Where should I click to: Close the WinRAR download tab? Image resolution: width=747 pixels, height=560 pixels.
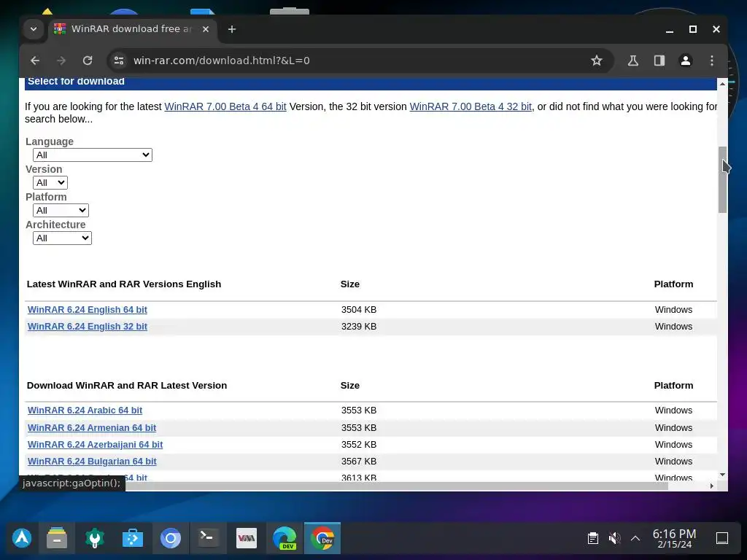(x=206, y=29)
